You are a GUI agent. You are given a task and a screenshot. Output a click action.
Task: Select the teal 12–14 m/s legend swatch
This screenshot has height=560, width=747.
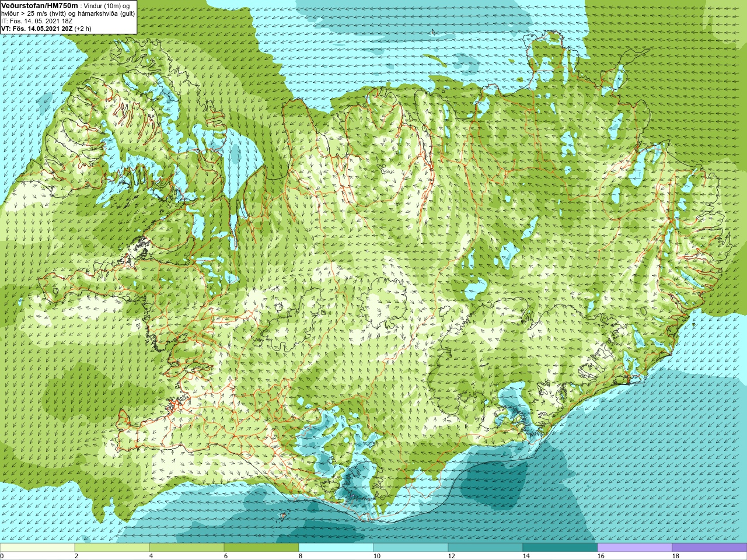(x=486, y=548)
